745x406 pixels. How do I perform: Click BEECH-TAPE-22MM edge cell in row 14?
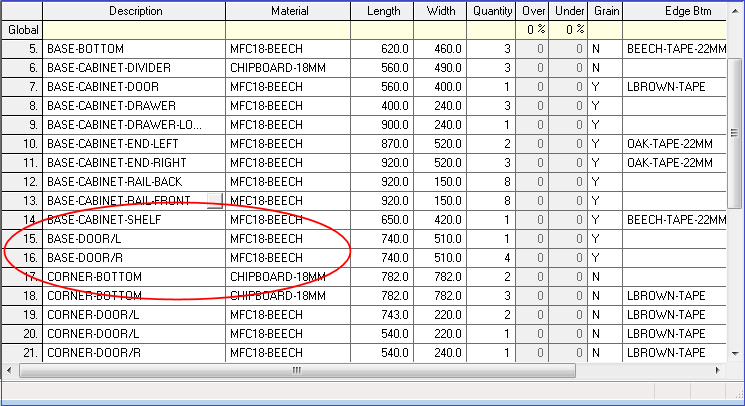(675, 220)
